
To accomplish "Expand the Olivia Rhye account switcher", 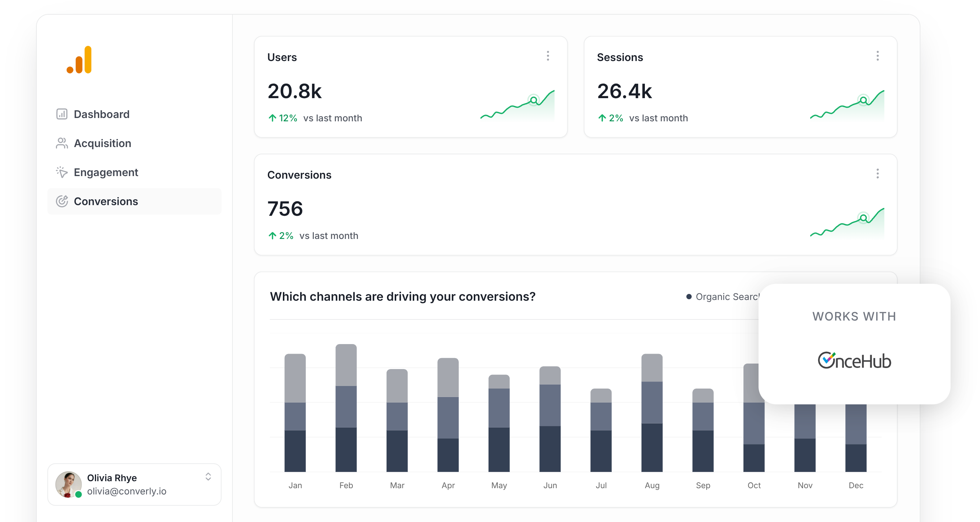I will pyautogui.click(x=208, y=477).
